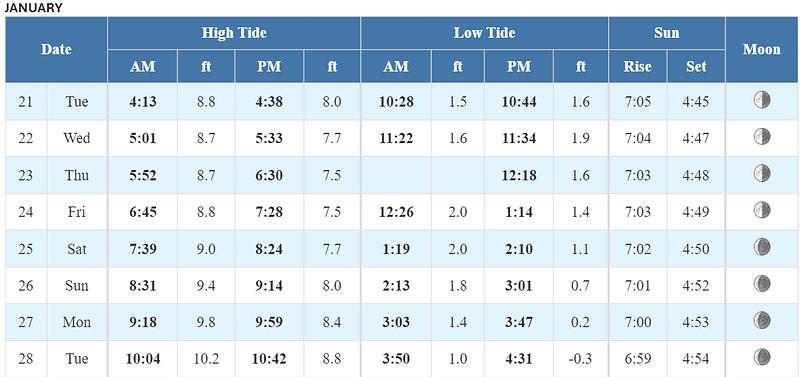Select high tide AM time 10:04
This screenshot has height=377, width=800.
[x=143, y=359]
